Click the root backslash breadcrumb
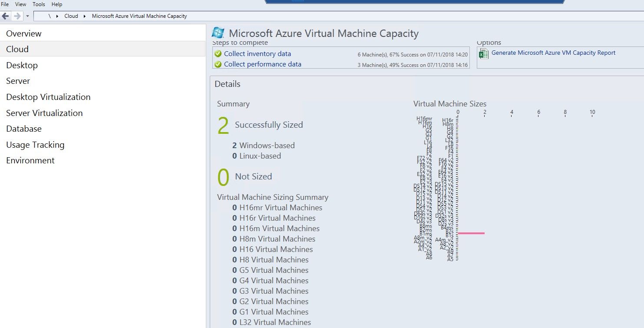This screenshot has height=328, width=644. pyautogui.click(x=50, y=16)
